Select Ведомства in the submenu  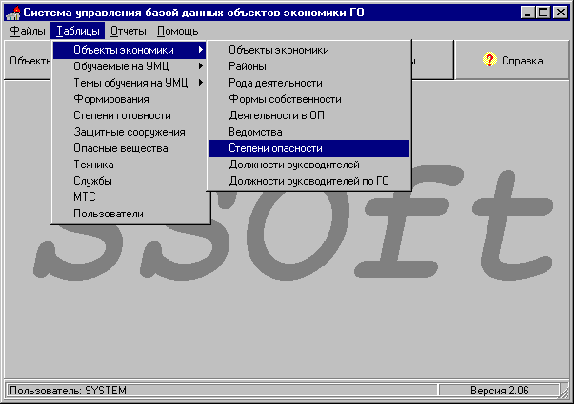pos(309,132)
